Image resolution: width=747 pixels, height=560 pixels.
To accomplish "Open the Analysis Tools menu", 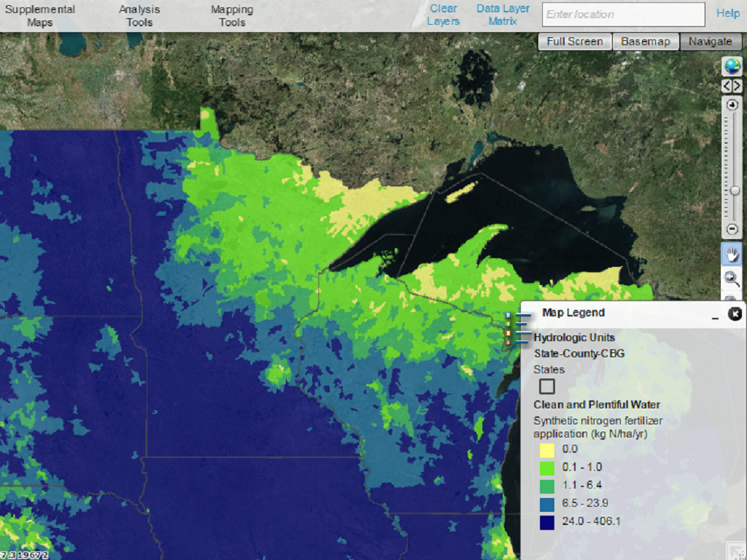I will pyautogui.click(x=139, y=16).
